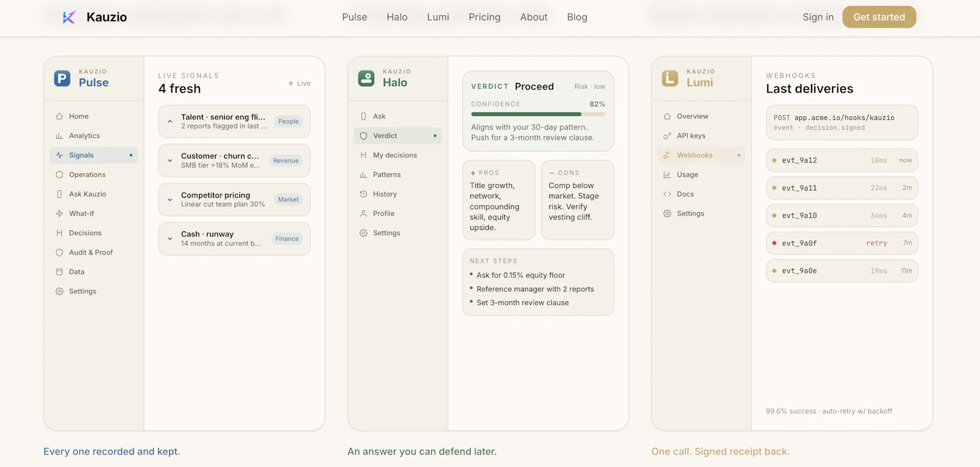This screenshot has width=980, height=467.
Task: Click the blue Pulse app icon
Action: coord(62,78)
